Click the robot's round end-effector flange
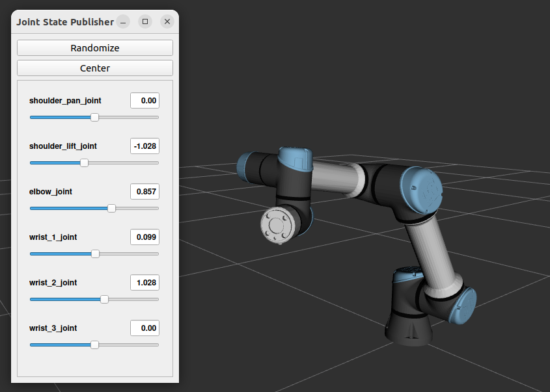Viewport: 550px width, 392px height. pos(278,226)
